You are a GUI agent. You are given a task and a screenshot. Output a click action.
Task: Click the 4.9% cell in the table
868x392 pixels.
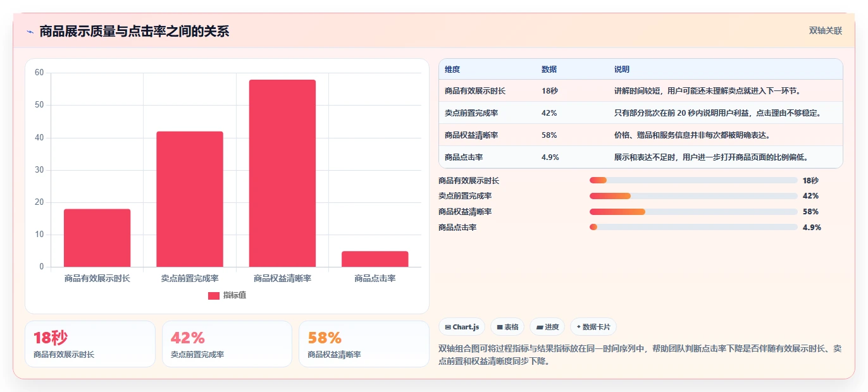(550, 157)
